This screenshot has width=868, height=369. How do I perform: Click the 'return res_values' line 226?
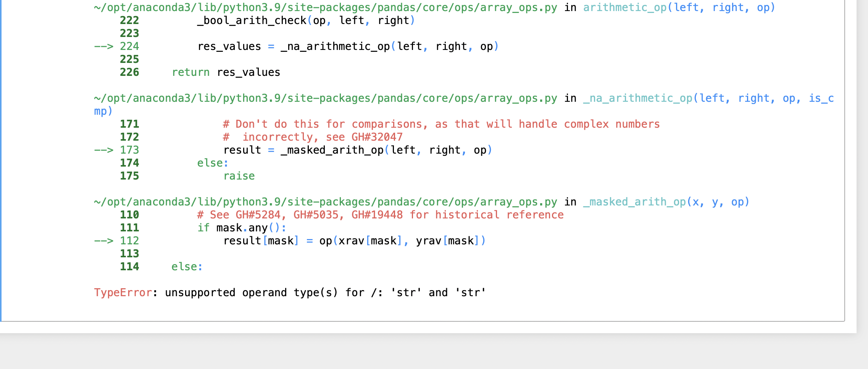[x=226, y=72]
